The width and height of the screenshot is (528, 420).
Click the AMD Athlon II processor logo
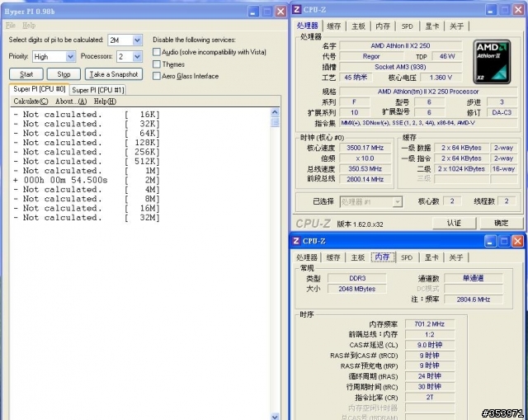[x=492, y=62]
